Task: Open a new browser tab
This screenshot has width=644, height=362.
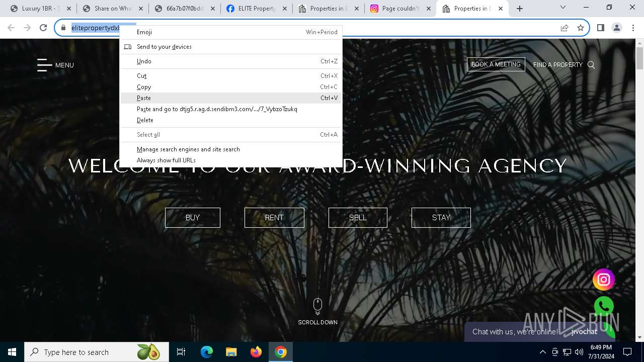Action: (x=520, y=9)
